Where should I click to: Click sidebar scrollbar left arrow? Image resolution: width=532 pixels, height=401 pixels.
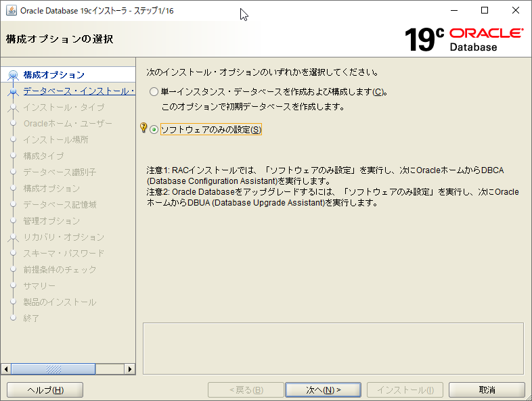(x=6, y=369)
